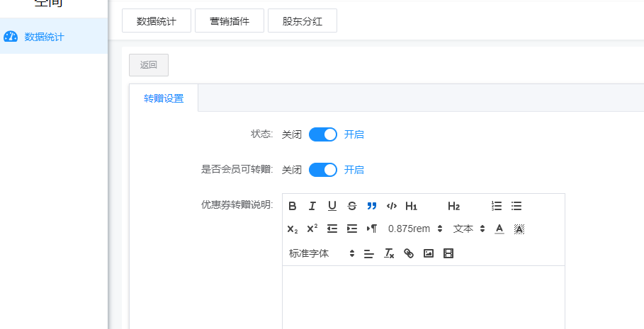This screenshot has width=644, height=329.
Task: Expand the 标准字体 font family dropdown
Action: (x=322, y=253)
